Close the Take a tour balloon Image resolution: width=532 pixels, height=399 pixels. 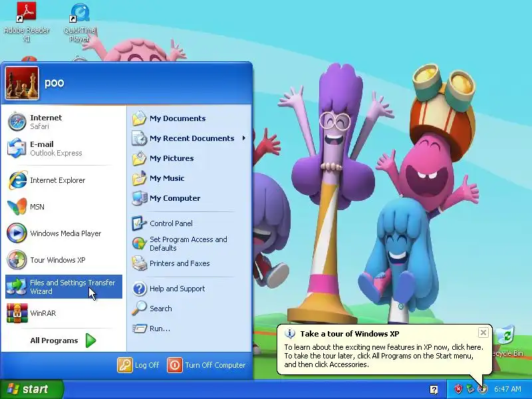point(483,332)
